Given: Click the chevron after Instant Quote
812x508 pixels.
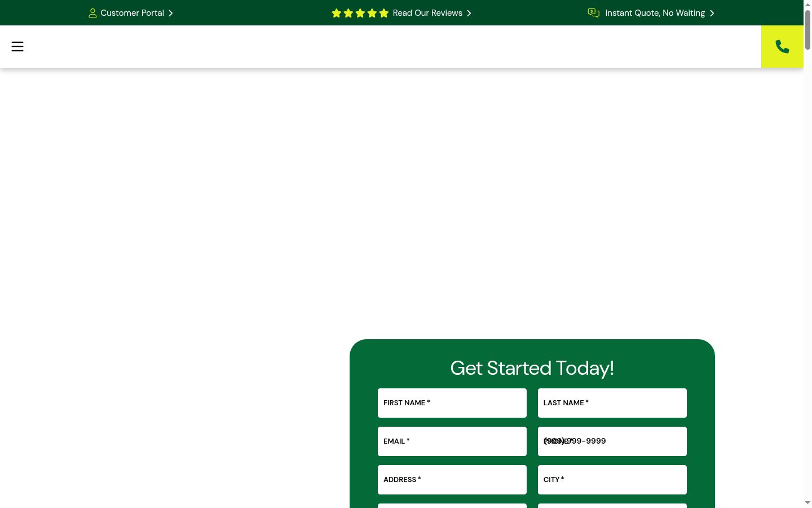Looking at the screenshot, I should pyautogui.click(x=712, y=13).
